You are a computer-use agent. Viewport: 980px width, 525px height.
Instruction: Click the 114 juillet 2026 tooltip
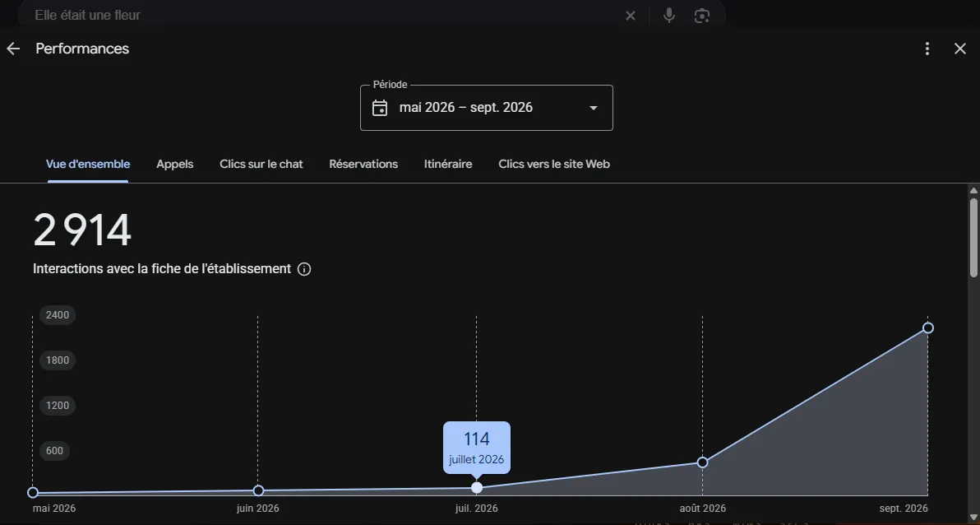tap(477, 448)
